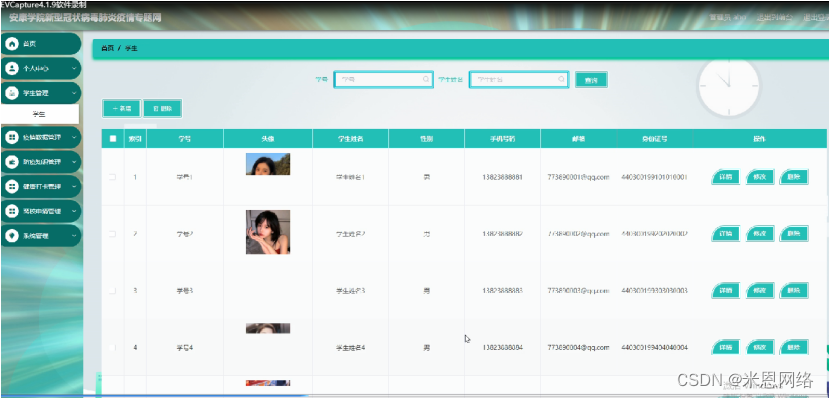Viewport: 829px width, 398px height.
Task: Click 修改 for student 学号2
Action: click(760, 234)
